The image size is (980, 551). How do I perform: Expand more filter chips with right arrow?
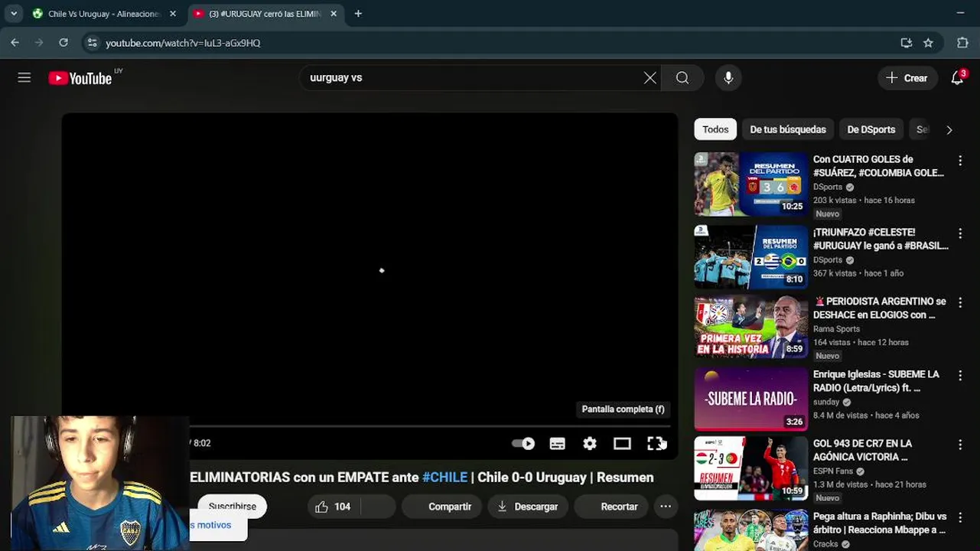(949, 129)
